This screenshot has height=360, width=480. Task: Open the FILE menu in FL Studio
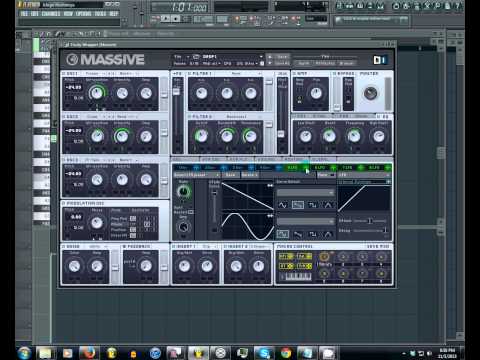(25, 14)
